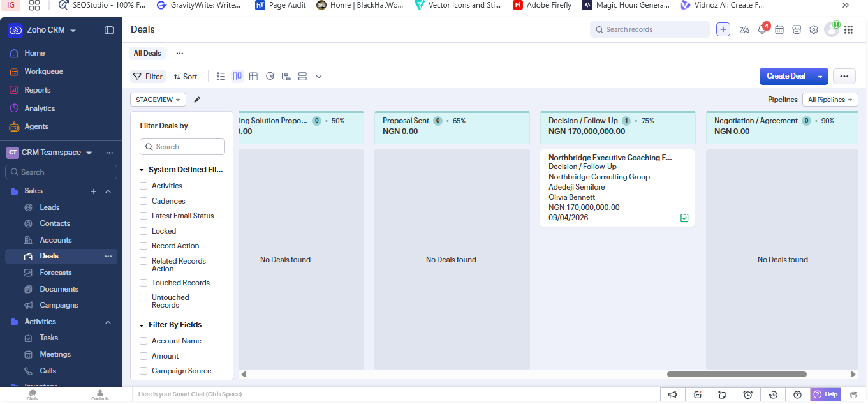Open the calendar icon in top bar

[x=779, y=29]
